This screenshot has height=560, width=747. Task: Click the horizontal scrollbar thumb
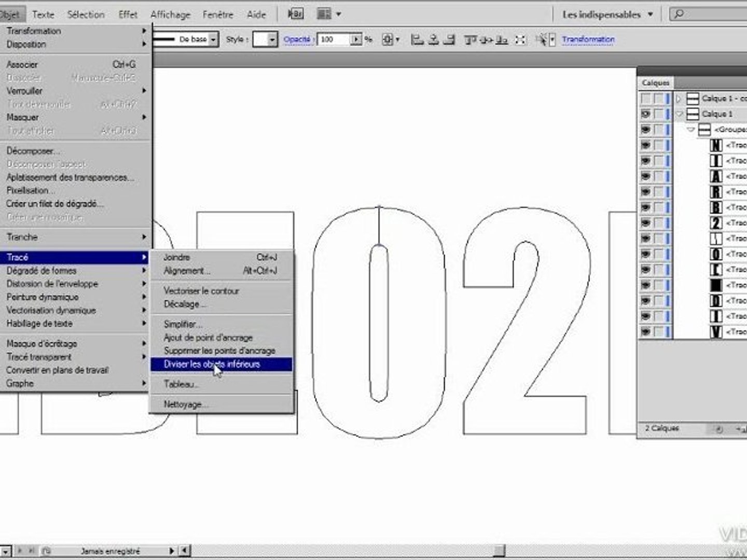pyautogui.click(x=499, y=551)
